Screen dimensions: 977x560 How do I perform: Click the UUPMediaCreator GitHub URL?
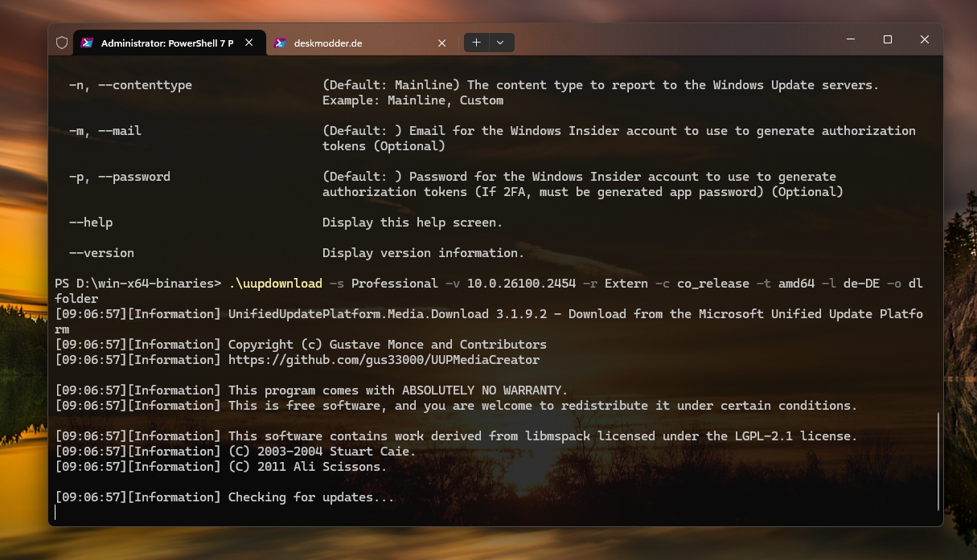(x=384, y=360)
